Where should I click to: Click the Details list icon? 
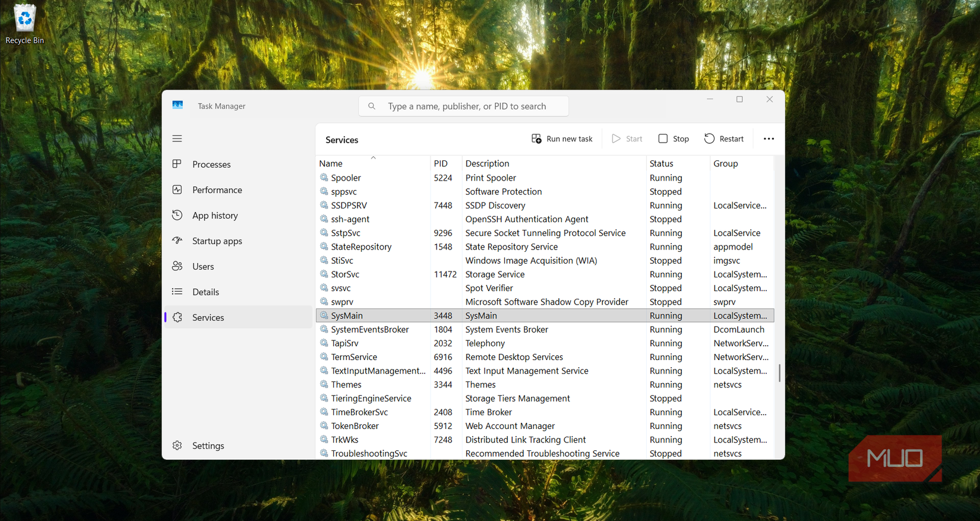click(177, 292)
